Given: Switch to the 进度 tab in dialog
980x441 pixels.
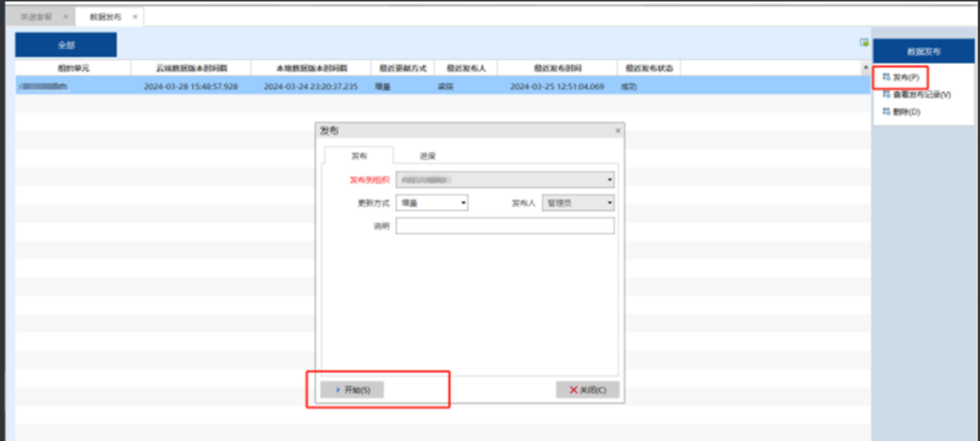Looking at the screenshot, I should [x=427, y=156].
